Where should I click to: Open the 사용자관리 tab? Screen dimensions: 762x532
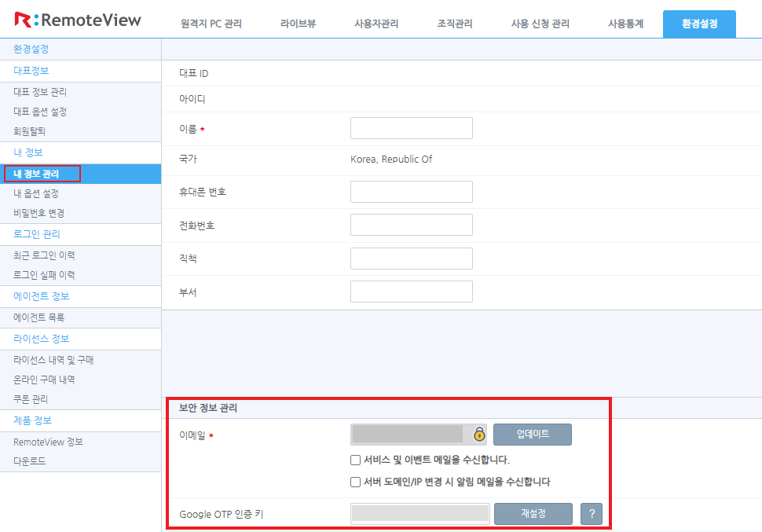tap(376, 24)
